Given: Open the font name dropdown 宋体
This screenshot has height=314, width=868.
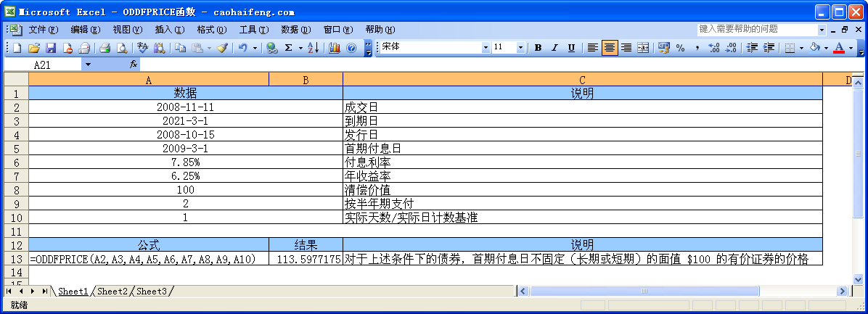Looking at the screenshot, I should pyautogui.click(x=486, y=48).
